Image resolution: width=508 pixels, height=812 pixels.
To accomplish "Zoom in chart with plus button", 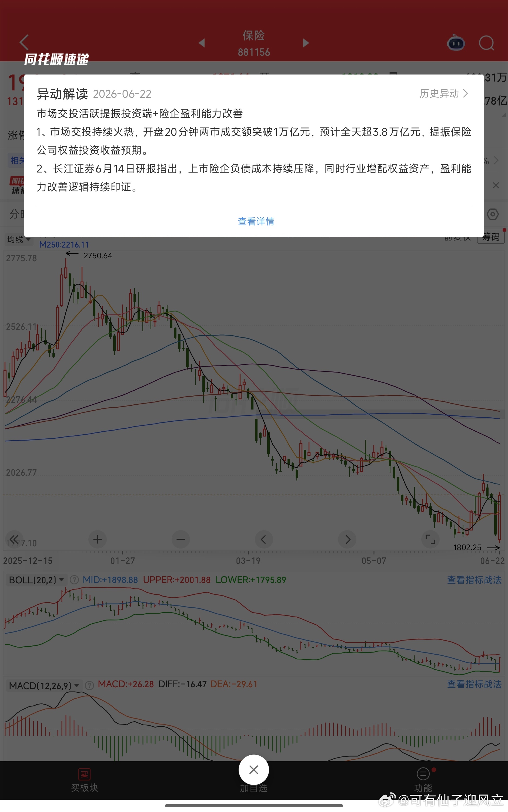I will click(x=98, y=540).
